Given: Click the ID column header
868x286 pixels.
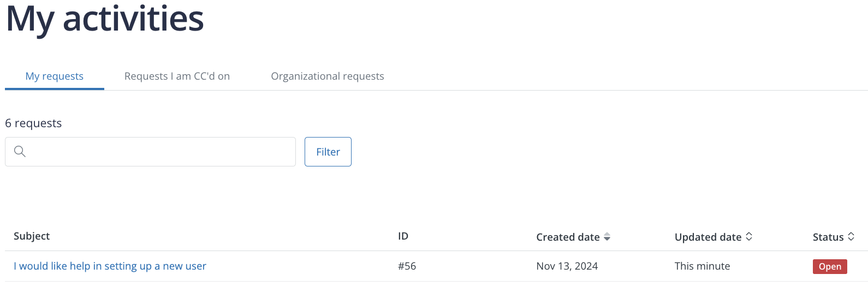Looking at the screenshot, I should (403, 236).
